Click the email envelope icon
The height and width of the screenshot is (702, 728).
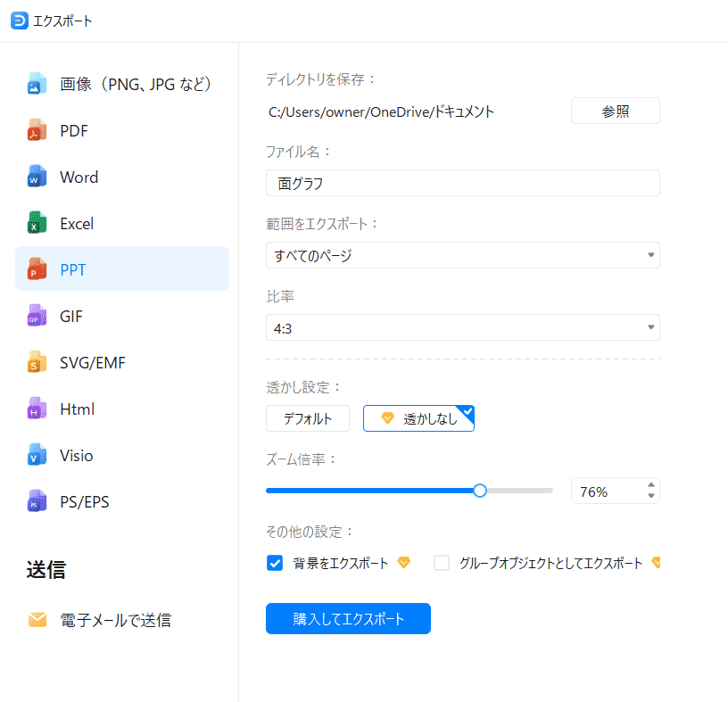point(37,620)
